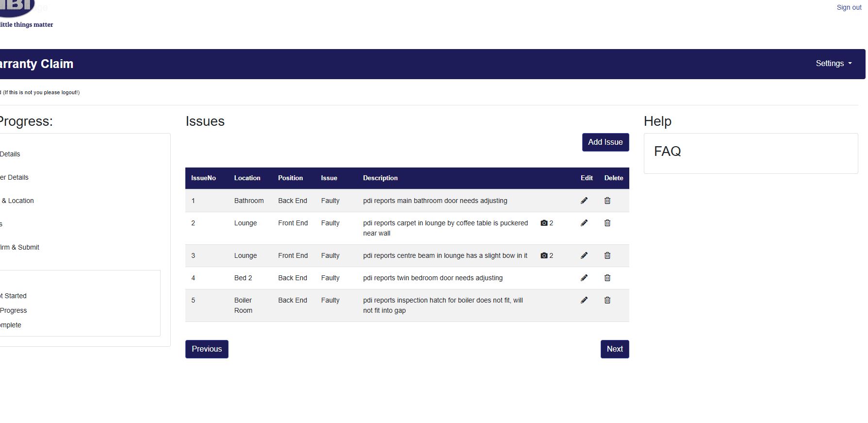Go to the Next step
Viewport: 868px width, 423px height.
pyautogui.click(x=614, y=349)
